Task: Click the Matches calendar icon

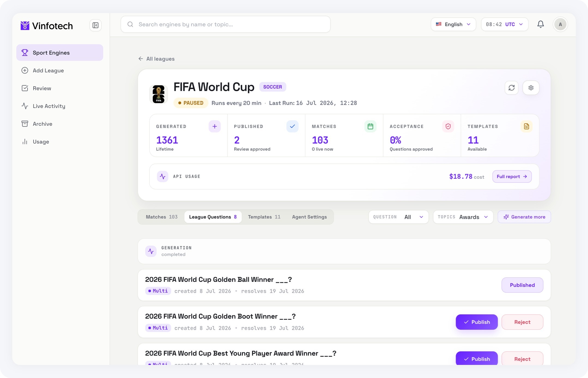Action: click(370, 126)
